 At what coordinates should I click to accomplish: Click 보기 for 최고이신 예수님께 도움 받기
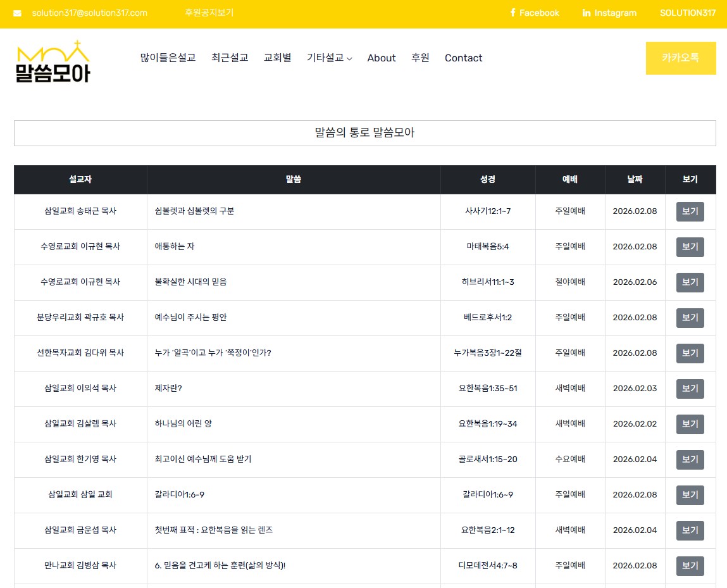690,460
